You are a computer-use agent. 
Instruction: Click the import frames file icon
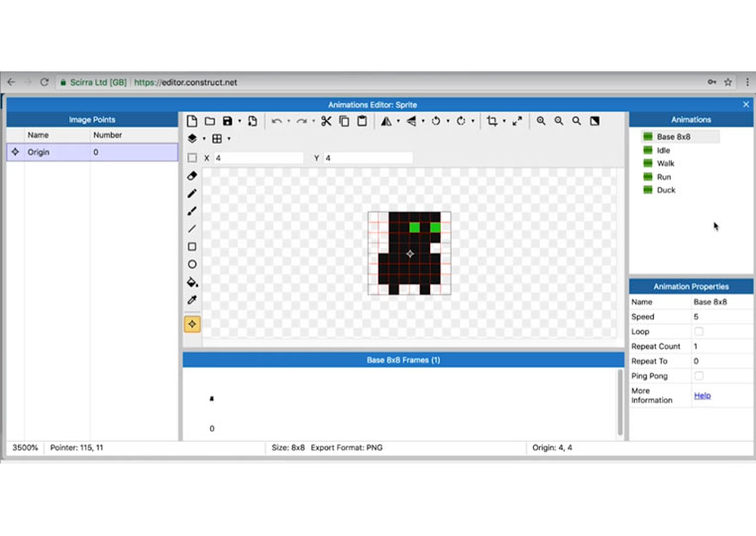point(253,121)
